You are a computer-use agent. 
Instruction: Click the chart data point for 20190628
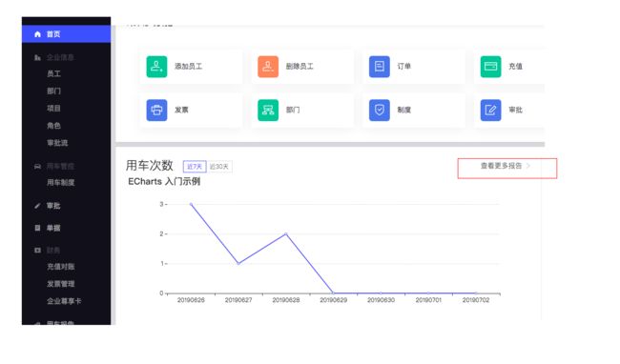click(x=286, y=233)
